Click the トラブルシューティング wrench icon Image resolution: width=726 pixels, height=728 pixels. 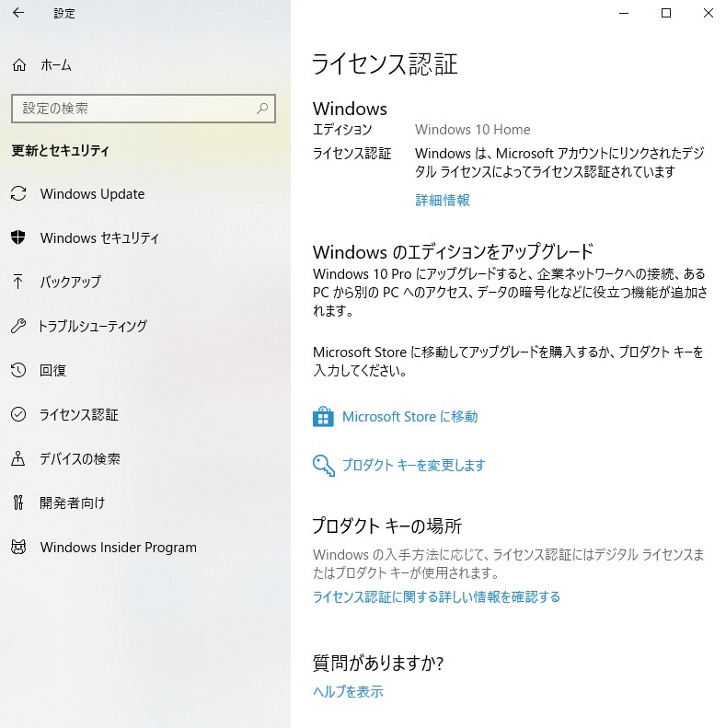(x=18, y=327)
